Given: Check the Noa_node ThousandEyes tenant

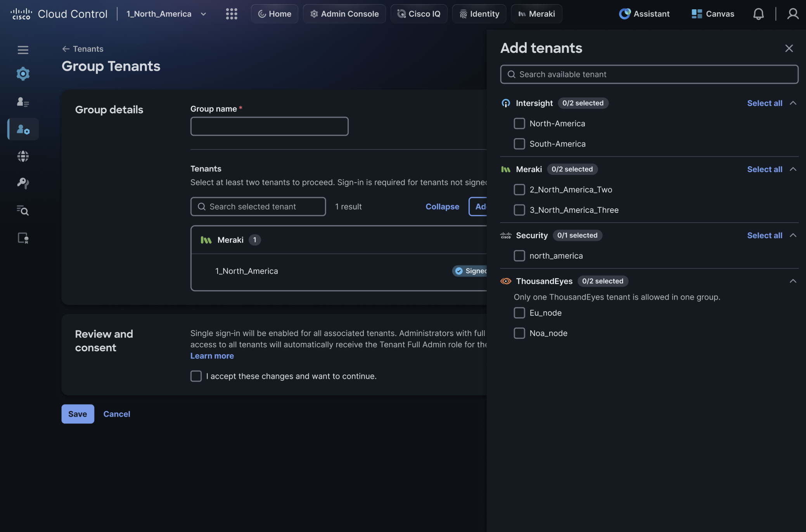Looking at the screenshot, I should click(x=519, y=333).
